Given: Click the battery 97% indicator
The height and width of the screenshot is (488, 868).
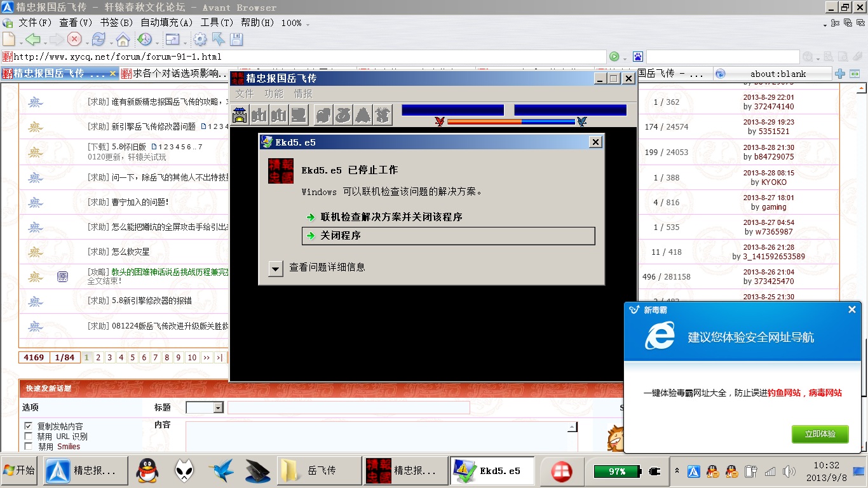Looking at the screenshot, I should (618, 471).
